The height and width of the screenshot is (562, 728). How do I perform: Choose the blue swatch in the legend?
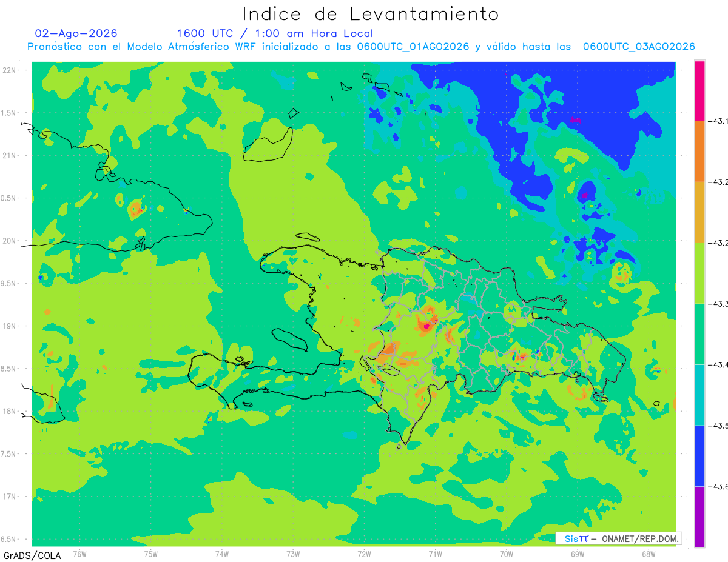[x=699, y=456]
